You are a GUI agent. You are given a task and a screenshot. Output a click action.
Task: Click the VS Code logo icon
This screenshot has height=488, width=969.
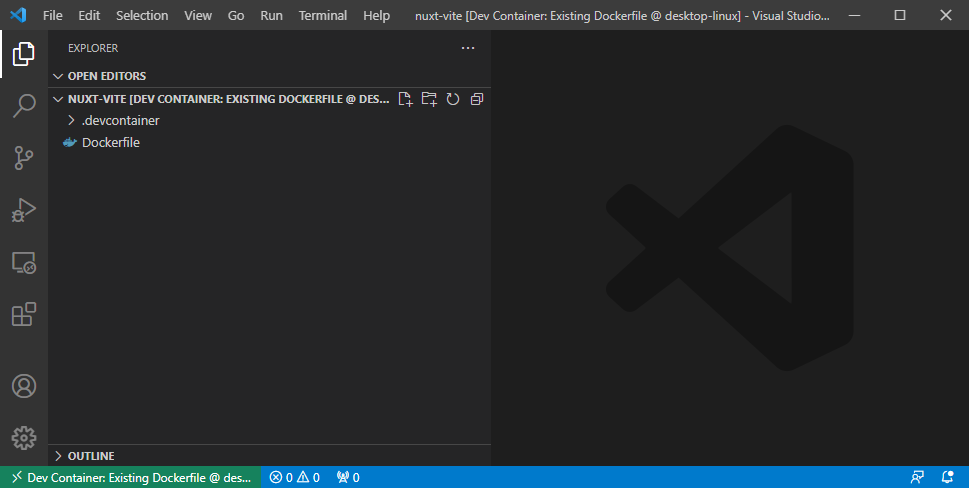[x=19, y=15]
